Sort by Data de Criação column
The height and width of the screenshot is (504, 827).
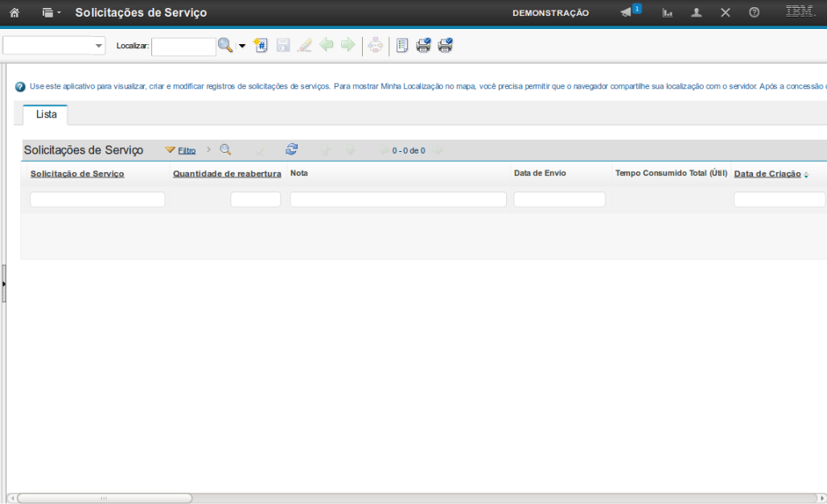767,174
